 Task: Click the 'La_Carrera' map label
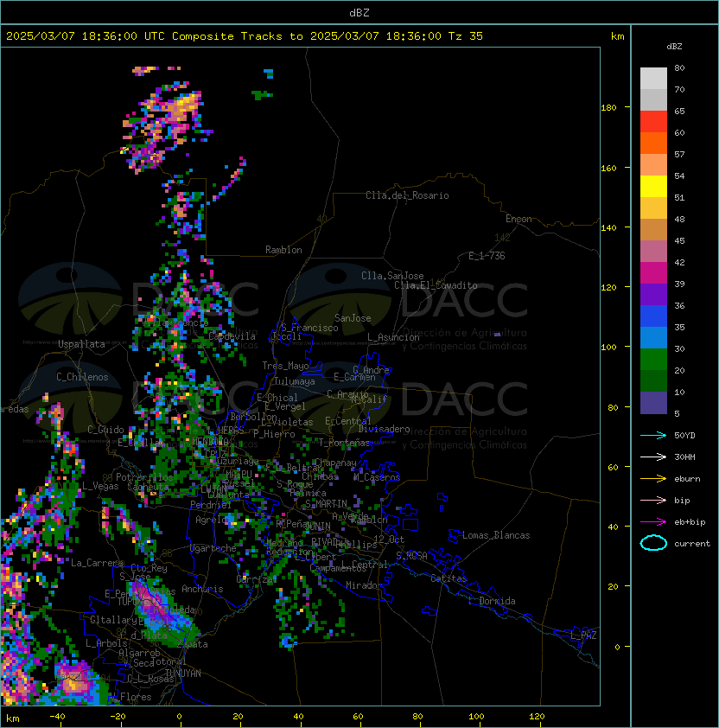[97, 563]
